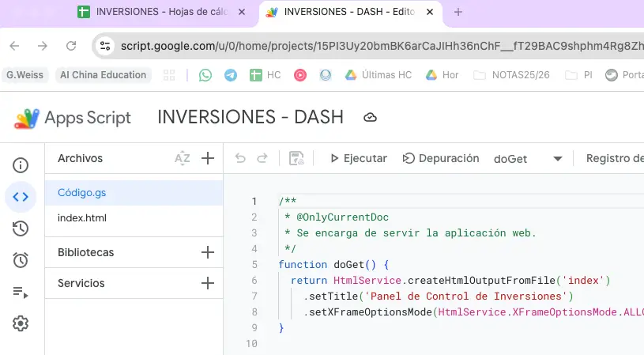Run the function with Ejecutar

pyautogui.click(x=359, y=158)
